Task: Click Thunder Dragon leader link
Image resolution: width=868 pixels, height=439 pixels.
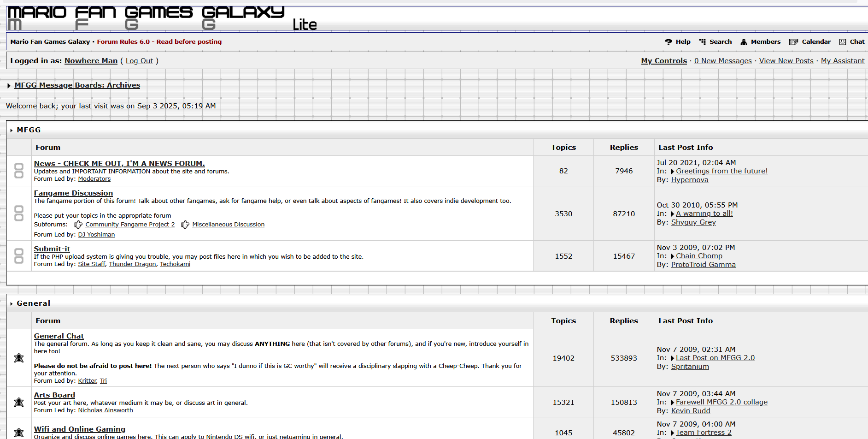Action: click(132, 264)
